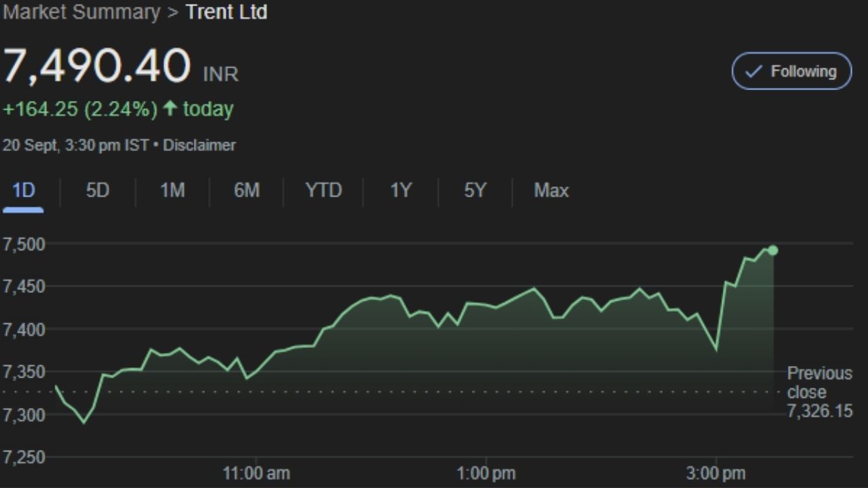Click the Following button

[791, 71]
